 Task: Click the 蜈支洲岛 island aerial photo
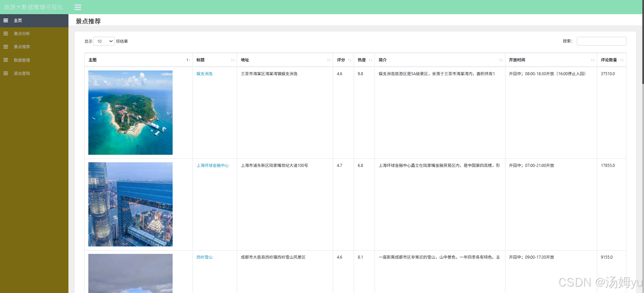tap(130, 113)
